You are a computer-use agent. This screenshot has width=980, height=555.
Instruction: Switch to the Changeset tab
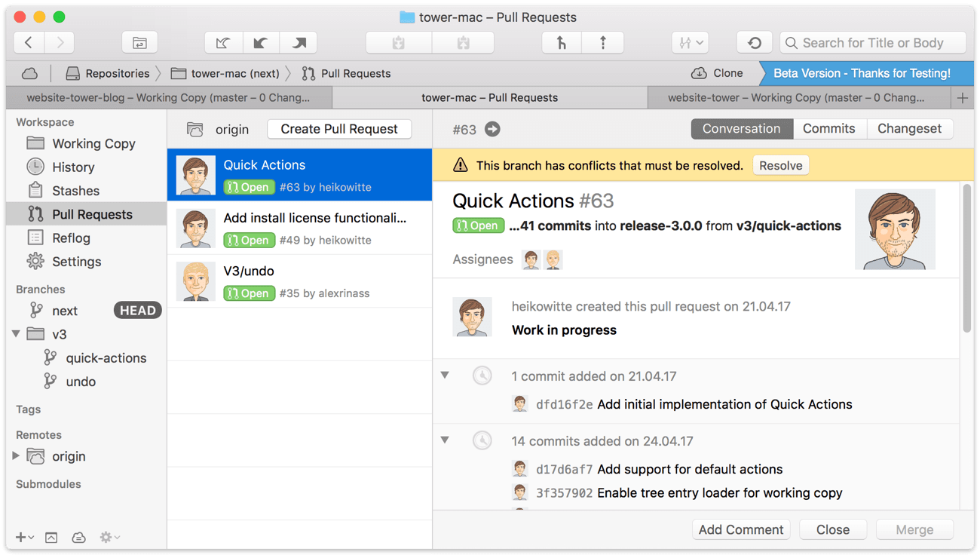coord(909,129)
